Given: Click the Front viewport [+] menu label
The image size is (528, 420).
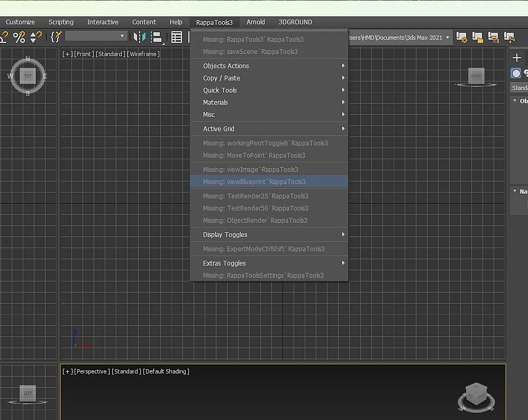Looking at the screenshot, I should 67,54.
